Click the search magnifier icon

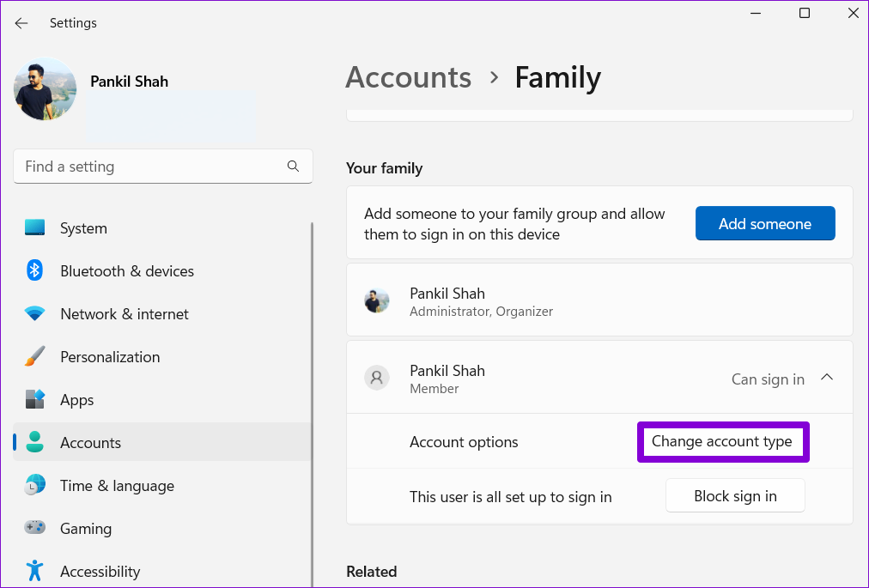coord(293,167)
